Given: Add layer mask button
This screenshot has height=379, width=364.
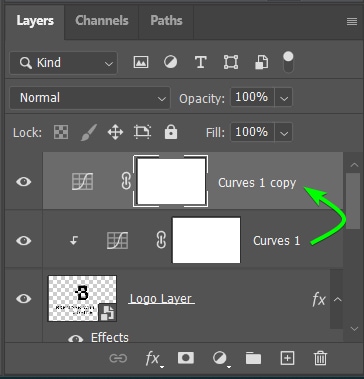Looking at the screenshot, I should (186, 358).
